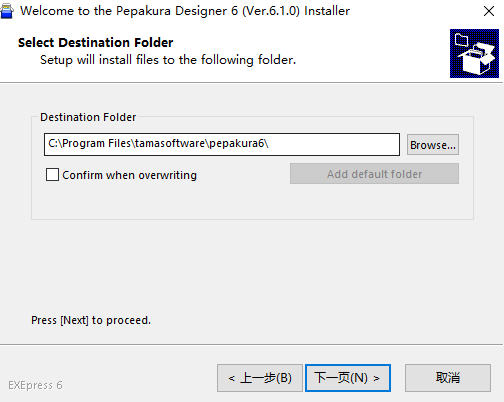Toggle the Confirm when overwriting checkbox
The width and height of the screenshot is (504, 402).
(52, 175)
